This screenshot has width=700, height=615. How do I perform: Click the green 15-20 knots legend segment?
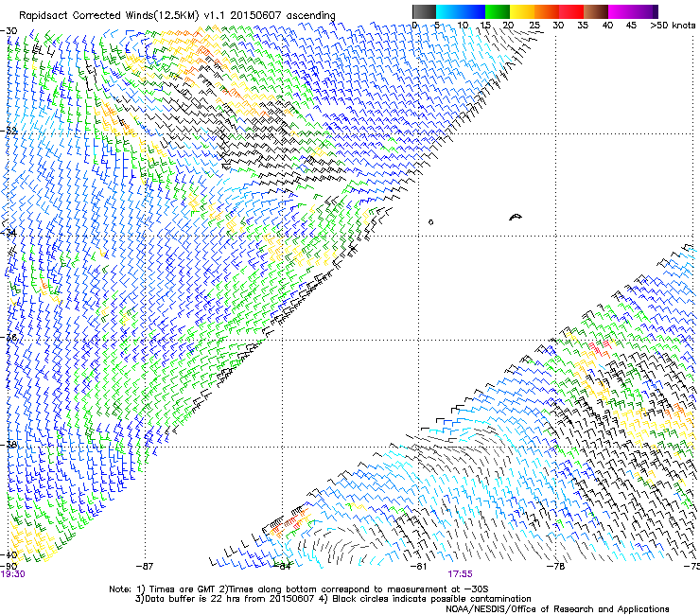pos(498,11)
